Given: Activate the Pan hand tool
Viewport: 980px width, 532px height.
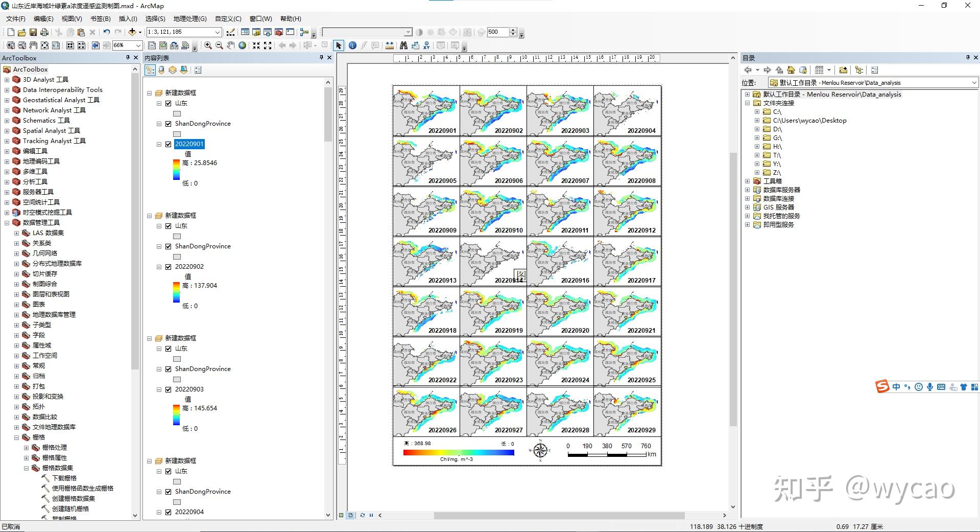Looking at the screenshot, I should pos(231,45).
